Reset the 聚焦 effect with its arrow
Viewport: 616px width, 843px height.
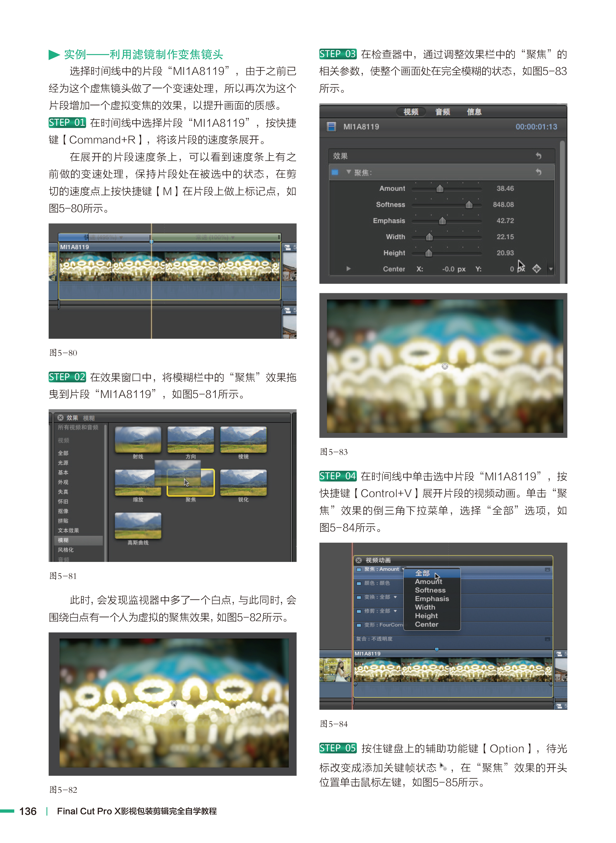coord(538,172)
